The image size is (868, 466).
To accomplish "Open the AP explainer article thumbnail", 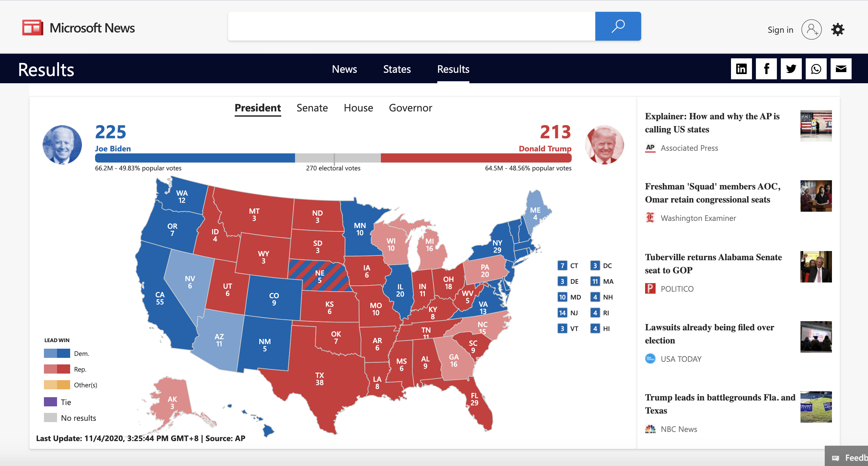I will pos(816,125).
